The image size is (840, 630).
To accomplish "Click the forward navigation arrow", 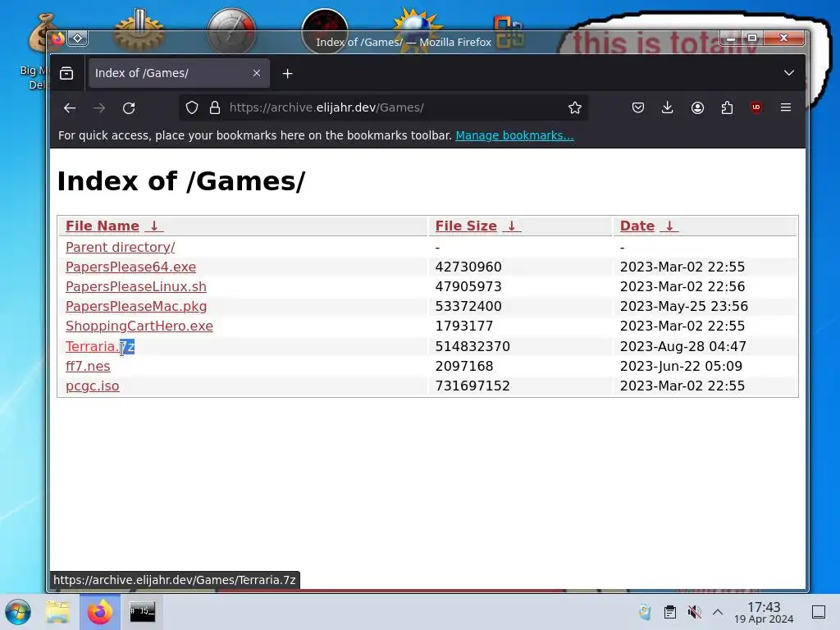I will tap(99, 108).
